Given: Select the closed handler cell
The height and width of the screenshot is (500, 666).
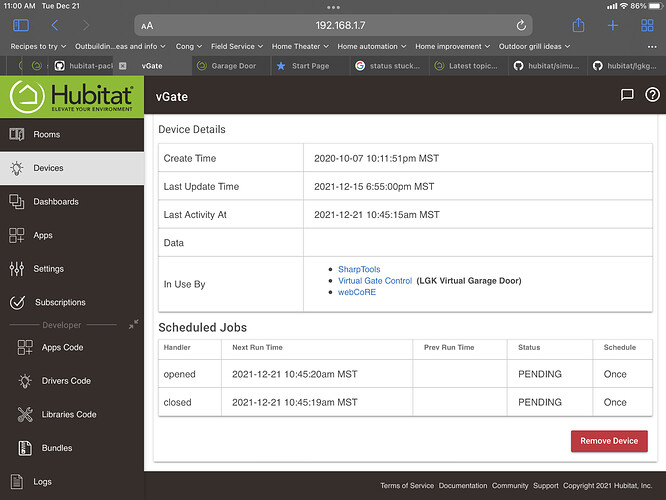Looking at the screenshot, I should 190,402.
